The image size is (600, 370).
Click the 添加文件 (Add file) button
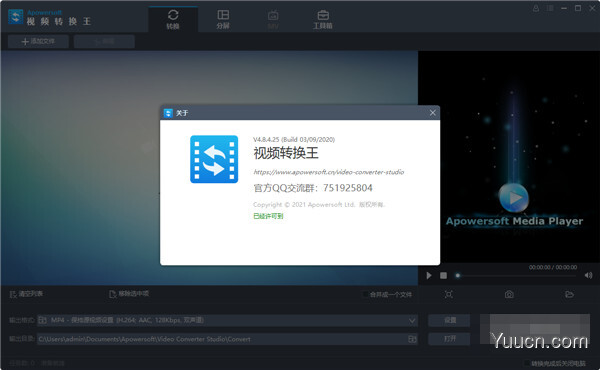pos(38,41)
